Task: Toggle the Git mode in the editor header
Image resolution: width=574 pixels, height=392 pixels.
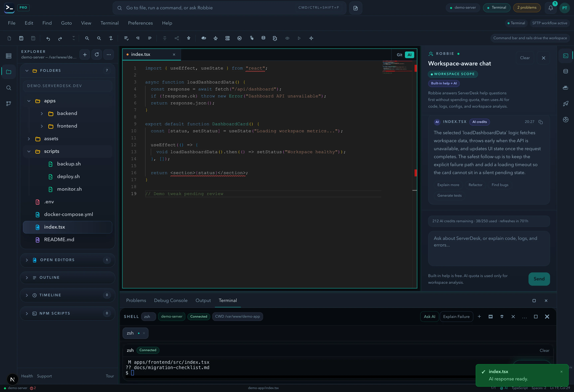Action: pos(399,55)
